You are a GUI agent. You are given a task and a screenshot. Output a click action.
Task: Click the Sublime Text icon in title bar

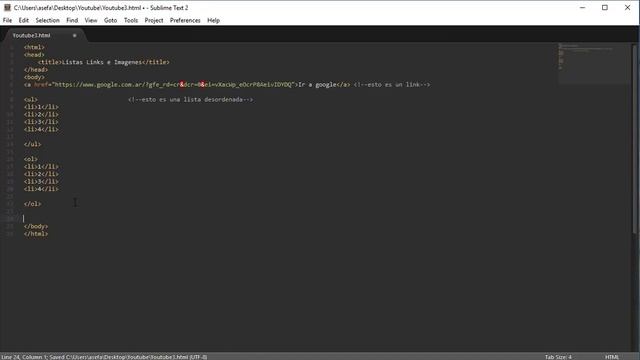tap(7, 8)
